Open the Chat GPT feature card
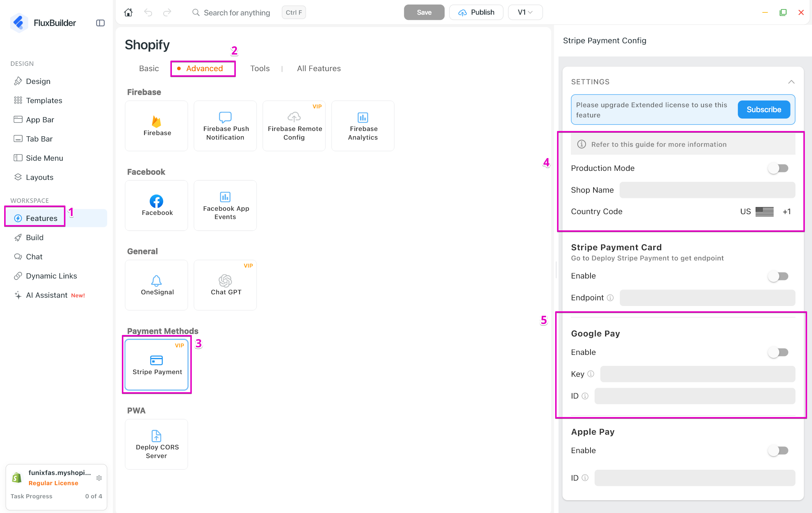Screen dimensions: 812x513 pos(225,285)
